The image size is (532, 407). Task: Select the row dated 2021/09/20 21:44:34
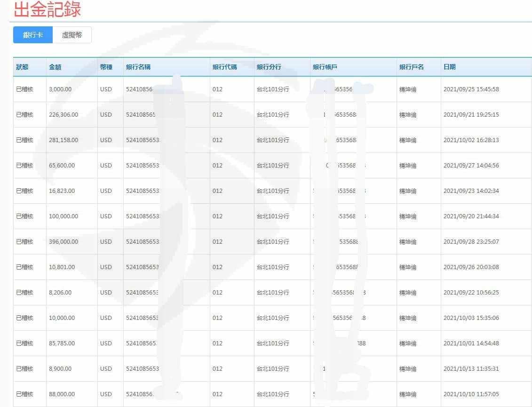[x=471, y=216]
